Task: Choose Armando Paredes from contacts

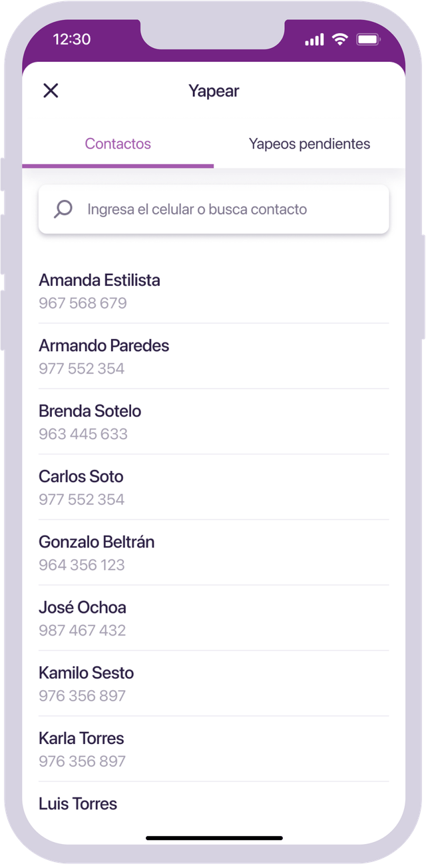Action: (213, 356)
